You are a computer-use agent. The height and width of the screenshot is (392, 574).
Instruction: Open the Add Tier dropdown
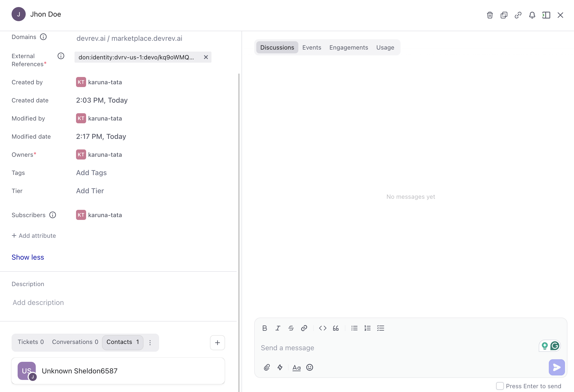90,191
